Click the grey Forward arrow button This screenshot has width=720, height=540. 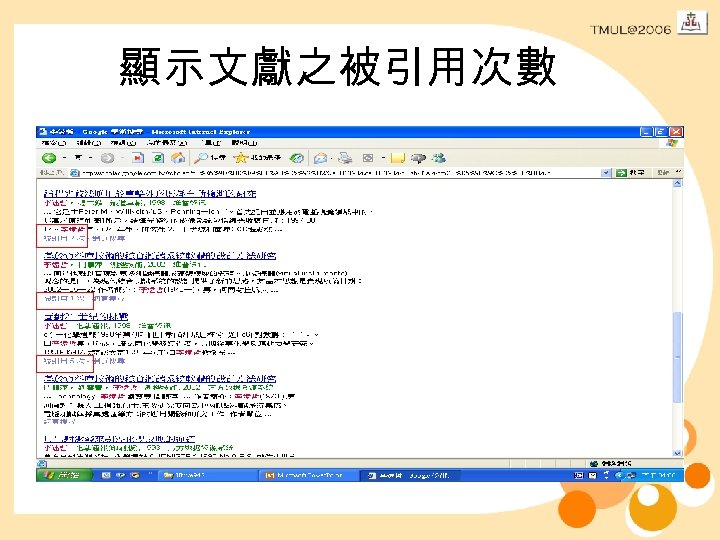pos(107,158)
